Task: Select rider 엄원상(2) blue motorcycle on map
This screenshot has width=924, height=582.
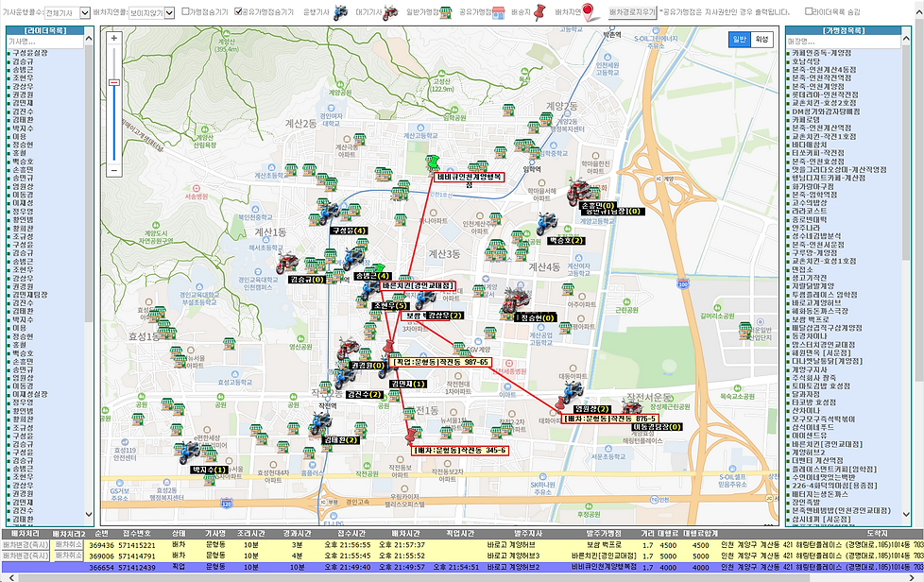Action: (x=573, y=392)
